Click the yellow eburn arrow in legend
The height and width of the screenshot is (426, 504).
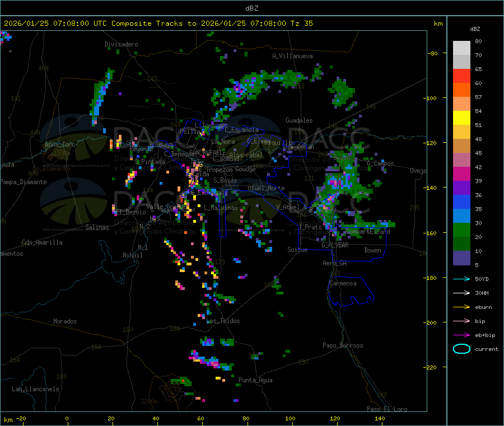[461, 307]
